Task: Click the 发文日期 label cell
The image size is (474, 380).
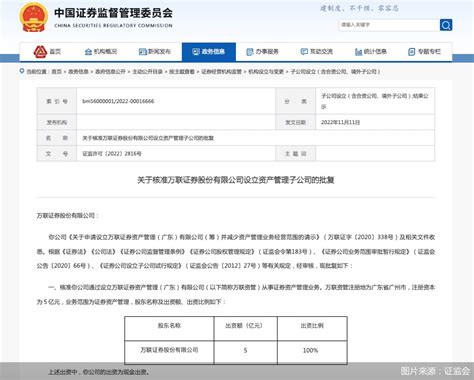Action: (296, 122)
